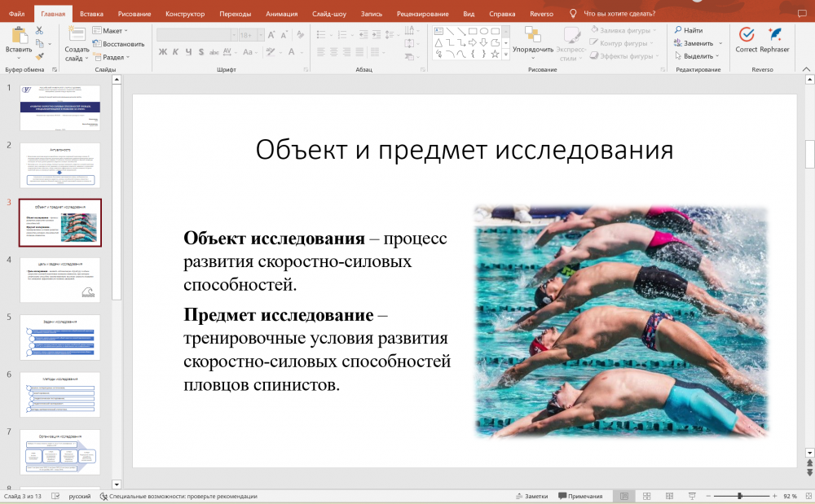Toggle the Заметки notes pane
The image size is (815, 504).
[x=531, y=496]
